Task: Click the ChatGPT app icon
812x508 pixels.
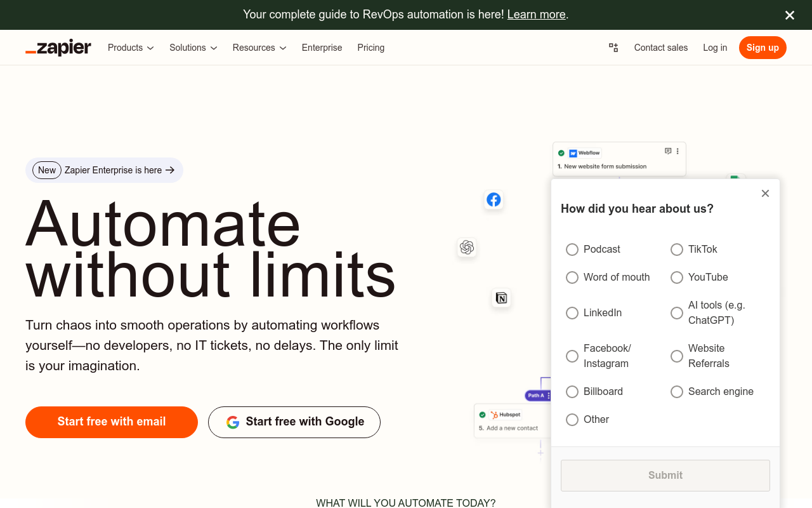Action: pos(467,247)
